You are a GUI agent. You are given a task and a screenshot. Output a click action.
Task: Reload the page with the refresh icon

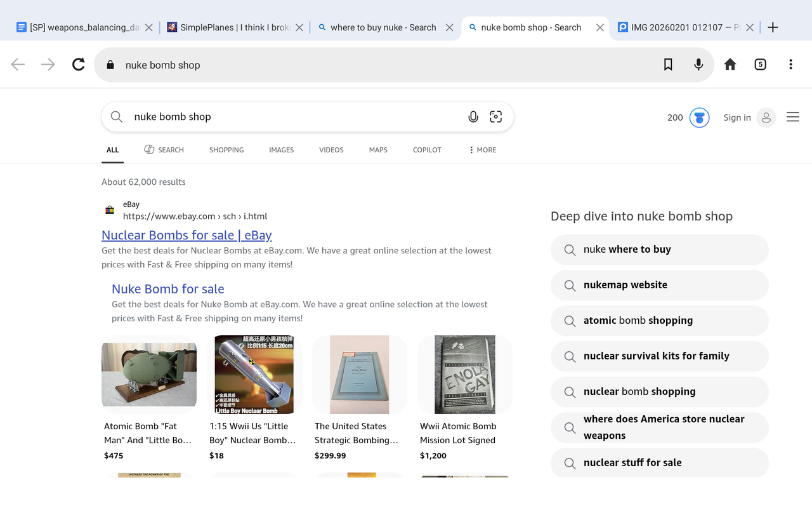click(x=78, y=64)
